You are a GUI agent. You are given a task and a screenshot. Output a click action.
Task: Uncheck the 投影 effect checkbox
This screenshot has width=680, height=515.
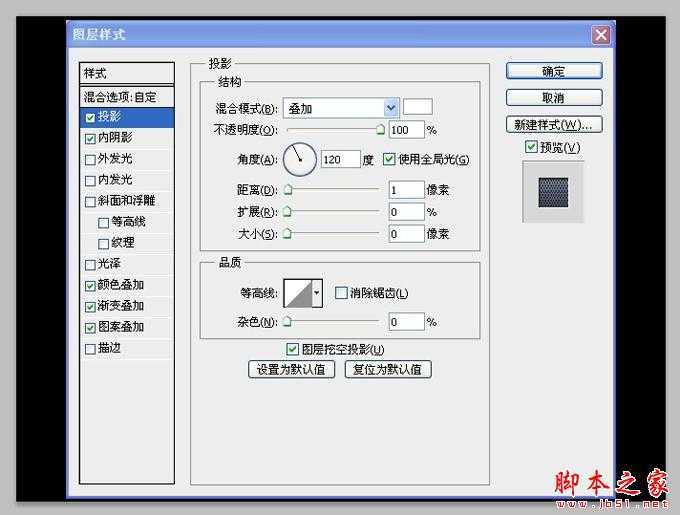point(90,117)
